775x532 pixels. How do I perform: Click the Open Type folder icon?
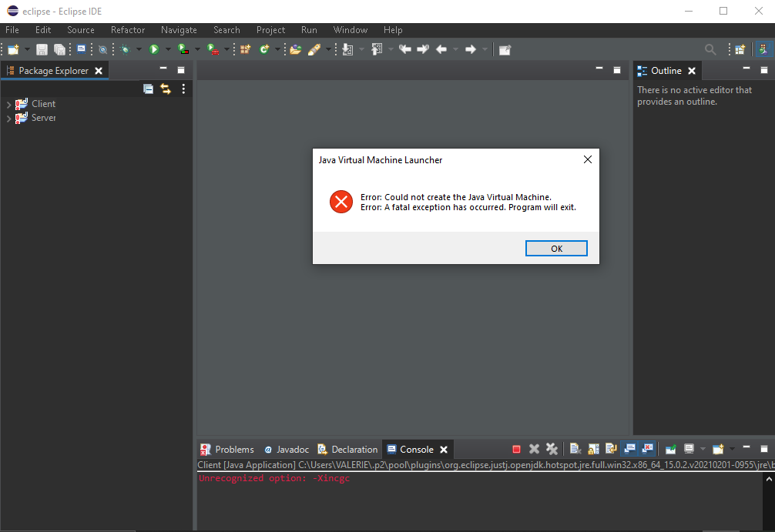click(x=296, y=49)
